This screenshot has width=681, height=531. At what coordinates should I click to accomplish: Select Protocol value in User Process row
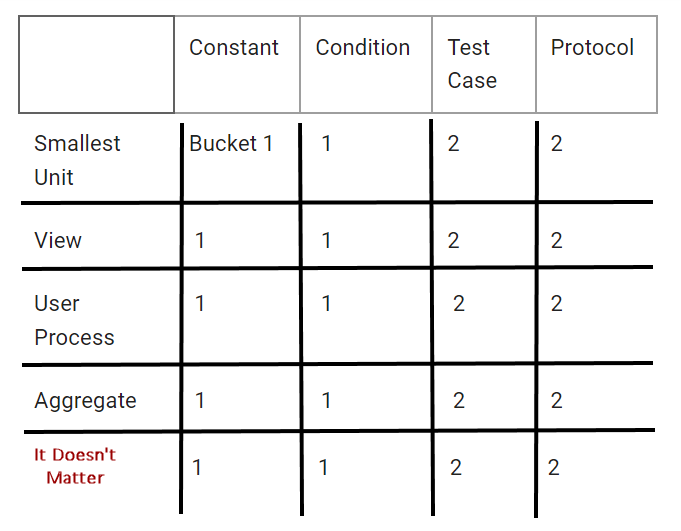(557, 303)
